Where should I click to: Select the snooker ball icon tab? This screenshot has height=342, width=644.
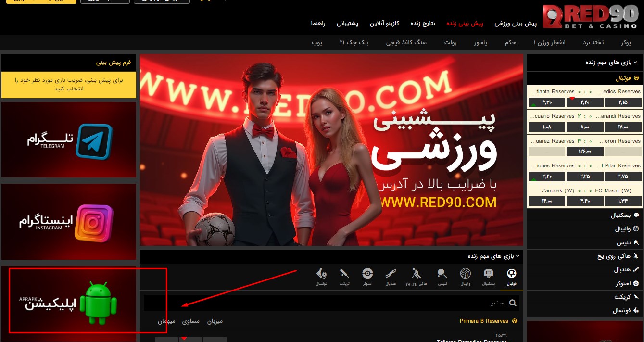pos(367,274)
